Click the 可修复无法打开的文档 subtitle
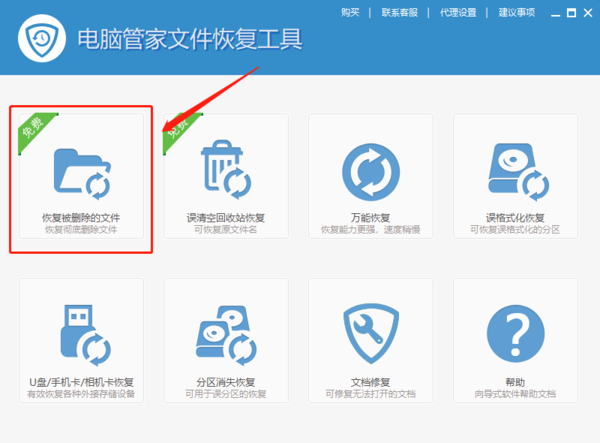This screenshot has height=443, width=600. [x=370, y=394]
